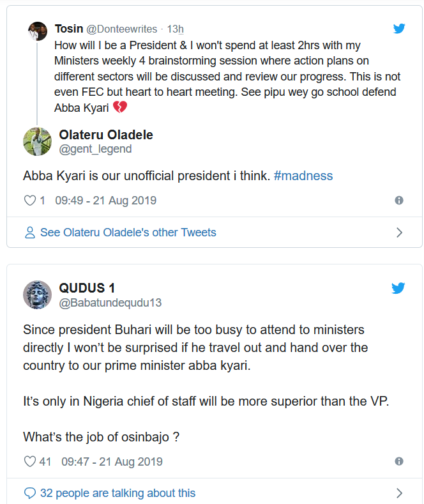The image size is (424, 504).
Task: Click QUDUS 1's statue avatar
Action: (x=38, y=294)
